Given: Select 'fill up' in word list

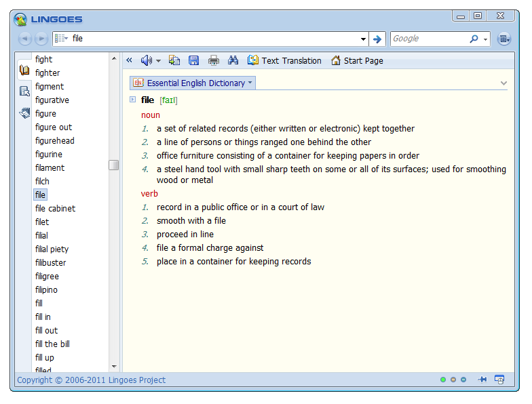Looking at the screenshot, I should [x=45, y=358].
